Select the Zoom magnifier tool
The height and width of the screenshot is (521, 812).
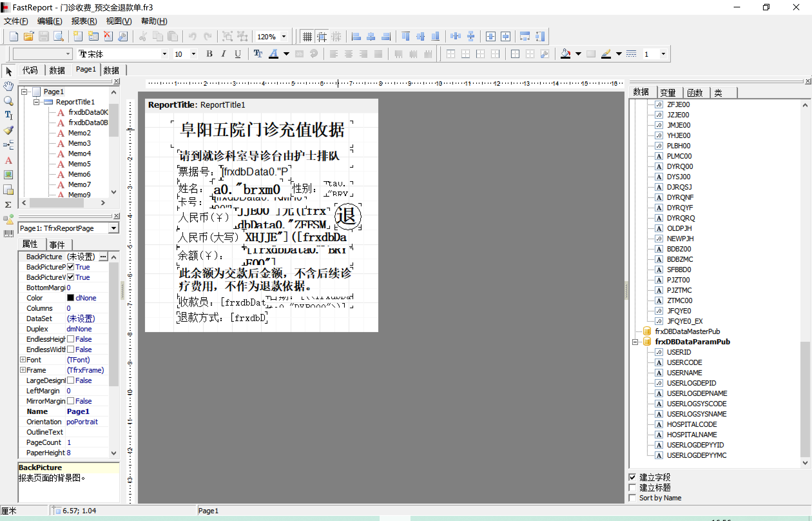pyautogui.click(x=8, y=101)
